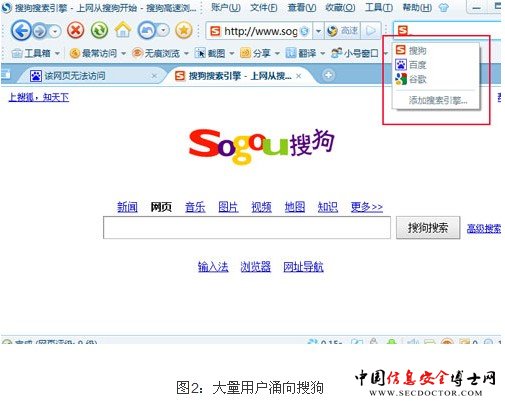
Task: Open the 新闻 search category
Action: point(127,207)
